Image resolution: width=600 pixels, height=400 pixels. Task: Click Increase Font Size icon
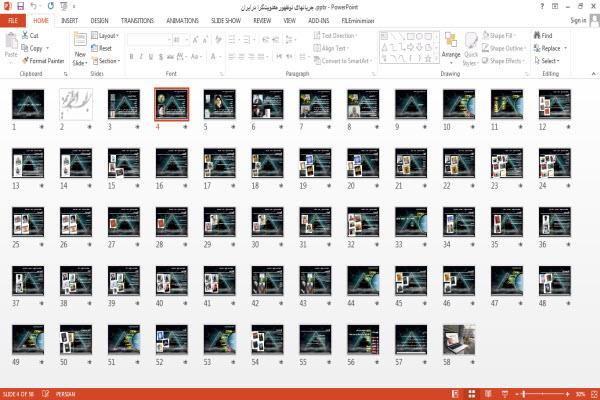pos(195,40)
